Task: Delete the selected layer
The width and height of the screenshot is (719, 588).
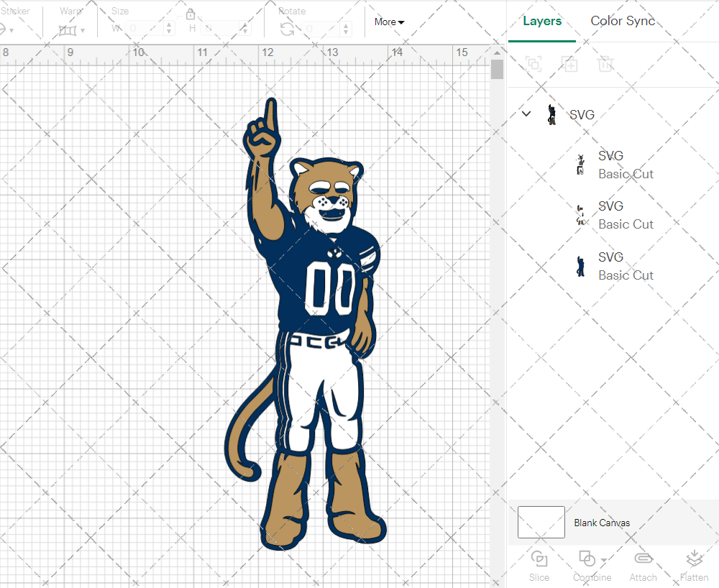Action: pyautogui.click(x=605, y=64)
